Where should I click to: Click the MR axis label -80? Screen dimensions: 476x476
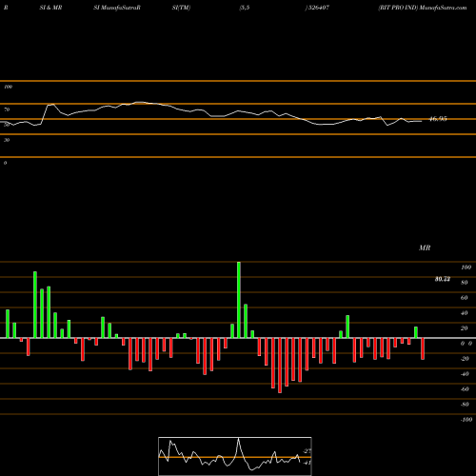tap(465, 405)
